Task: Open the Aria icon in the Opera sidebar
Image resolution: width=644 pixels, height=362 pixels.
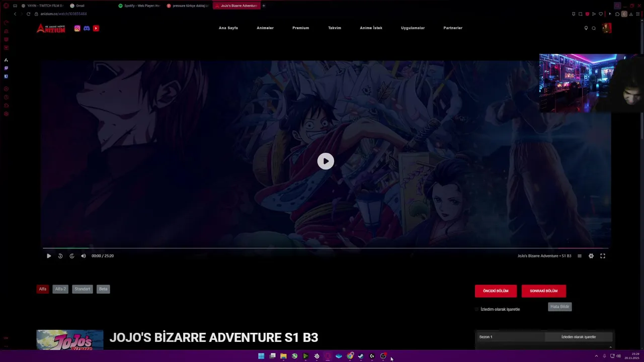Action: pos(6,60)
